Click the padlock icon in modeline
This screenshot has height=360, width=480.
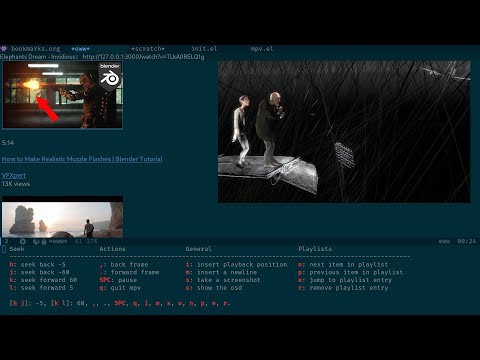tap(44, 241)
